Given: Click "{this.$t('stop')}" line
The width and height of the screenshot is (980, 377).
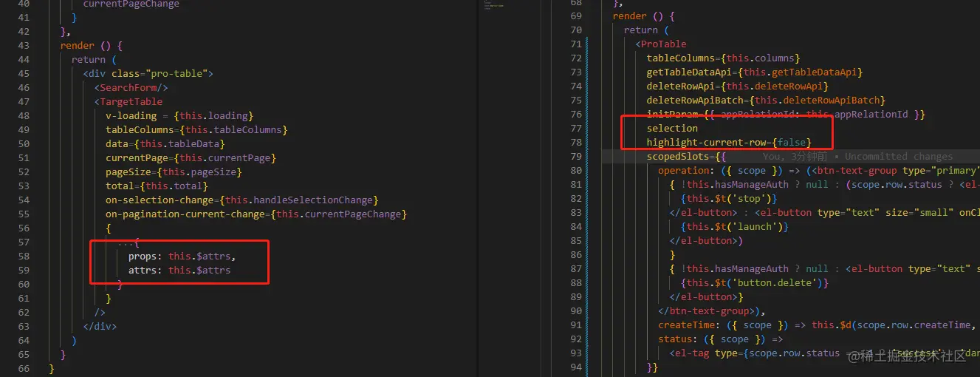Looking at the screenshot, I should pos(730,199).
